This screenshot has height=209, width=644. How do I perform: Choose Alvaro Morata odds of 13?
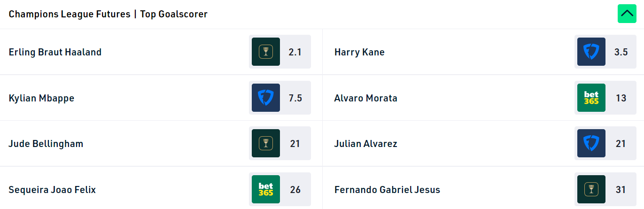point(621,98)
